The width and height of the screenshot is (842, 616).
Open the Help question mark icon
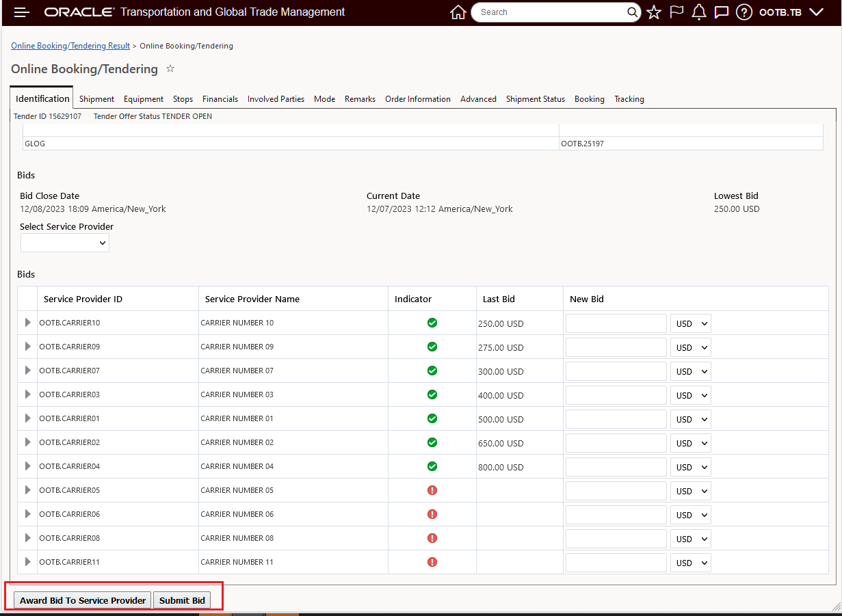tap(744, 12)
